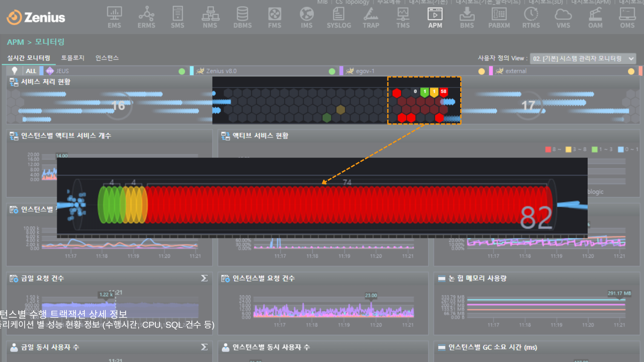Viewport: 644px width, 362px height.
Task: Open the RTMS module
Action: click(531, 17)
